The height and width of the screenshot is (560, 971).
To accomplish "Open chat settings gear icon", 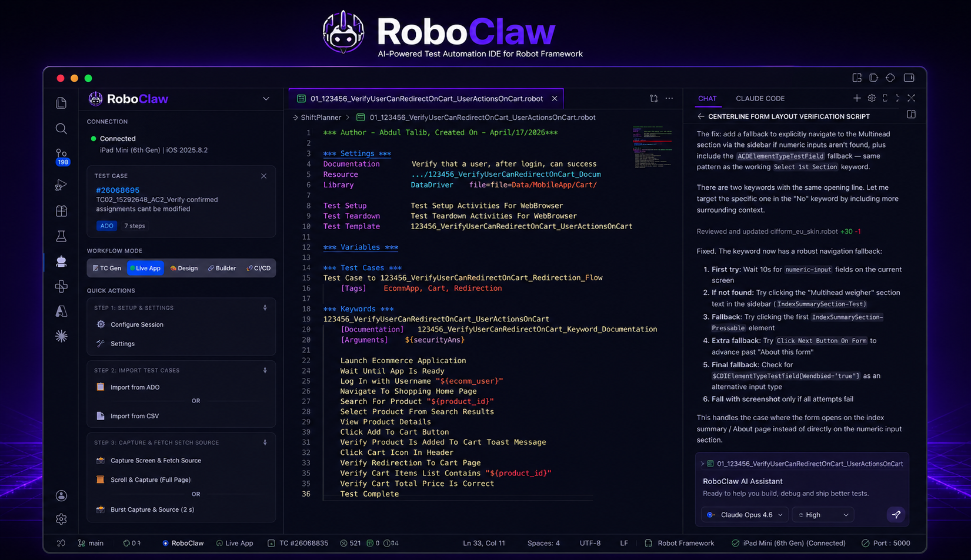I will (x=872, y=98).
